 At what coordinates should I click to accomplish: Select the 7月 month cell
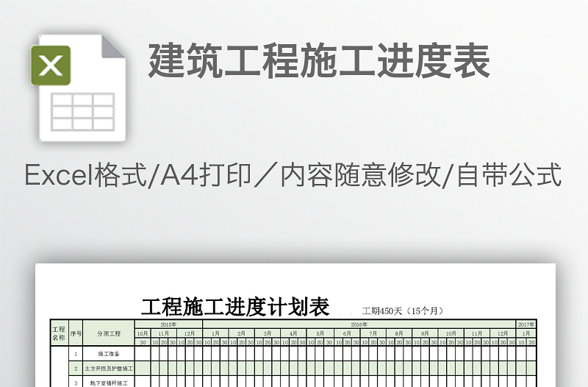pos(373,333)
